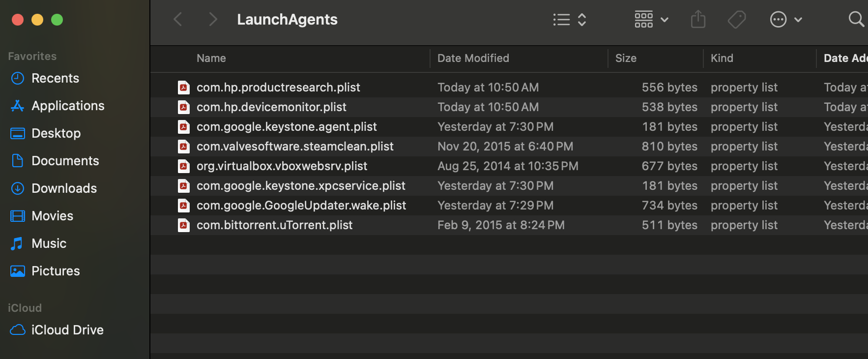Viewport: 868px width, 359px height.
Task: Click the com.bittorrent.uTorrent.plist file icon
Action: [184, 225]
